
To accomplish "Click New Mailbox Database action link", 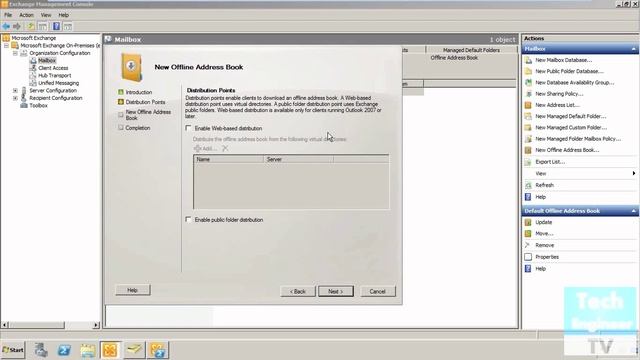I will (563, 60).
